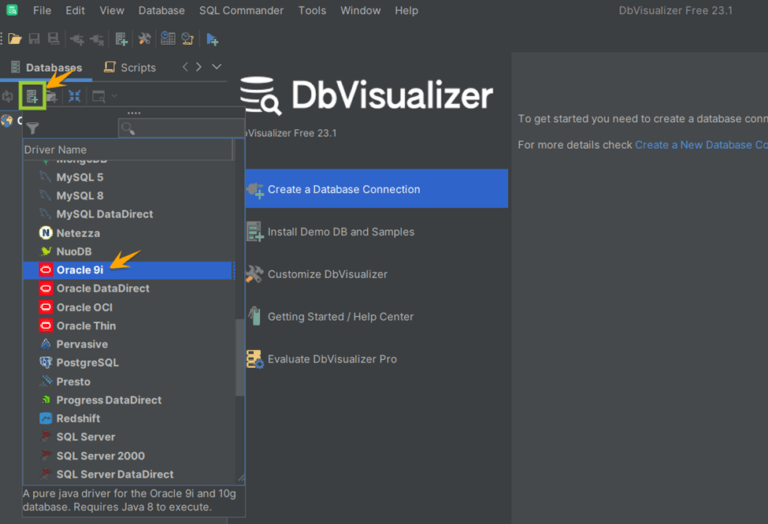Open the Create a New Database Connection link
768x524 pixels.
(x=700, y=145)
